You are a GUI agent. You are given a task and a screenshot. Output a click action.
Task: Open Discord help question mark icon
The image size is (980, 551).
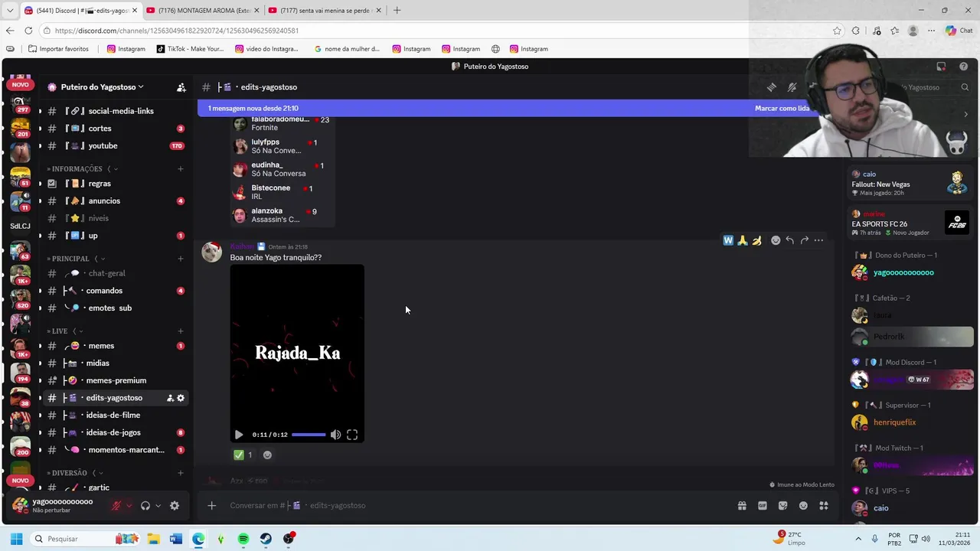[x=963, y=67]
